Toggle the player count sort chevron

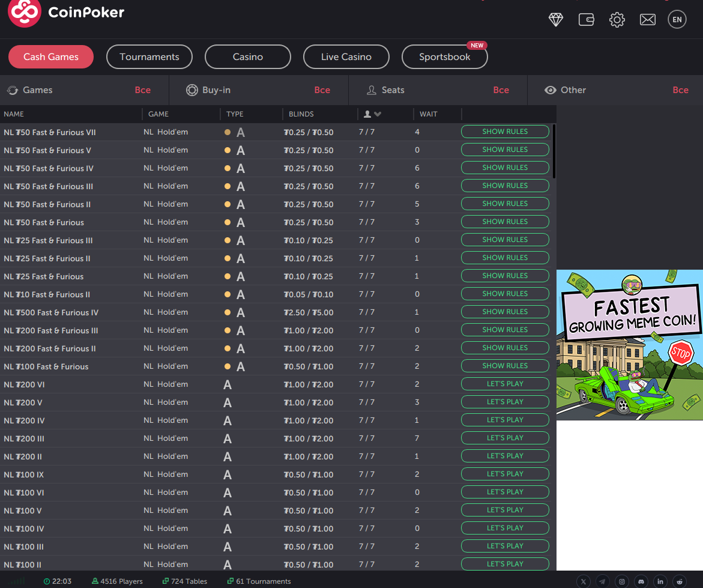pos(378,114)
